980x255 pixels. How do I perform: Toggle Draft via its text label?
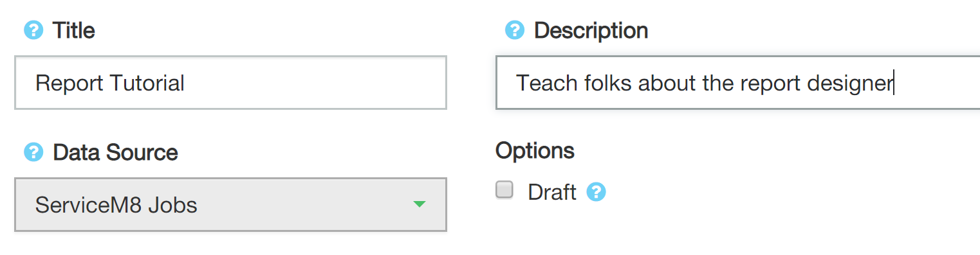[551, 192]
